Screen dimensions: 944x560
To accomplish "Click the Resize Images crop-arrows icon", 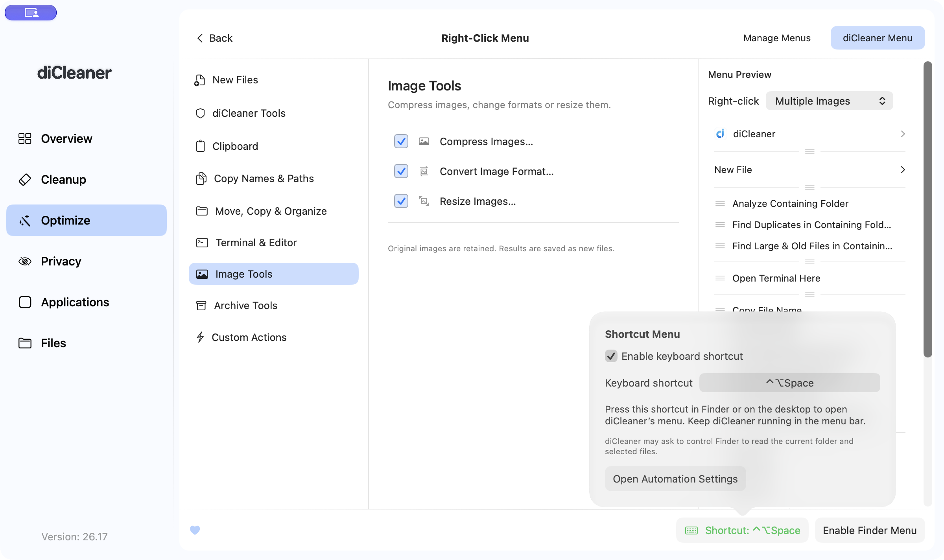I will pos(424,201).
